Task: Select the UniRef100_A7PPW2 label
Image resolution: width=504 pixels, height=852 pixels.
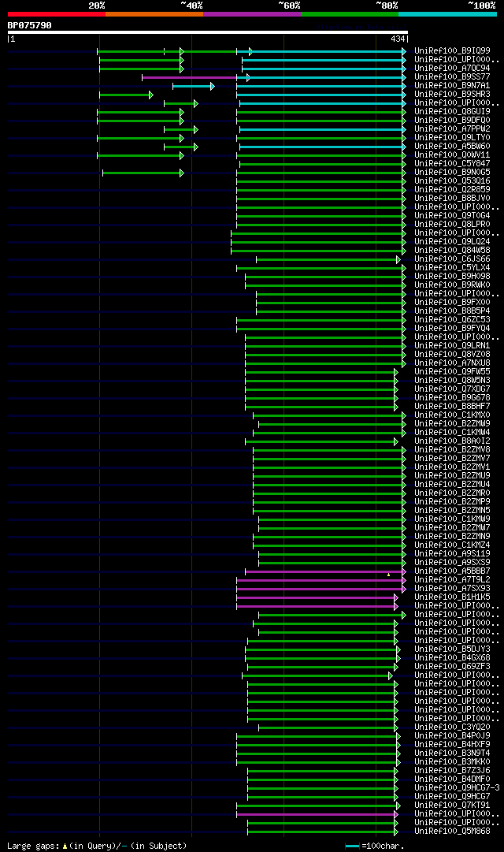Action: 452,129
